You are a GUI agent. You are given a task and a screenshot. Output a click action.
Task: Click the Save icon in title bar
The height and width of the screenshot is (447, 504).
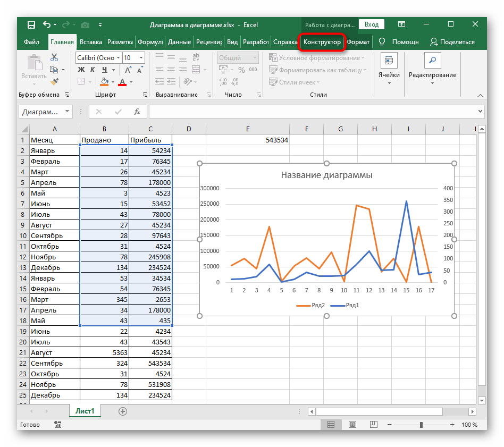[x=31, y=24]
